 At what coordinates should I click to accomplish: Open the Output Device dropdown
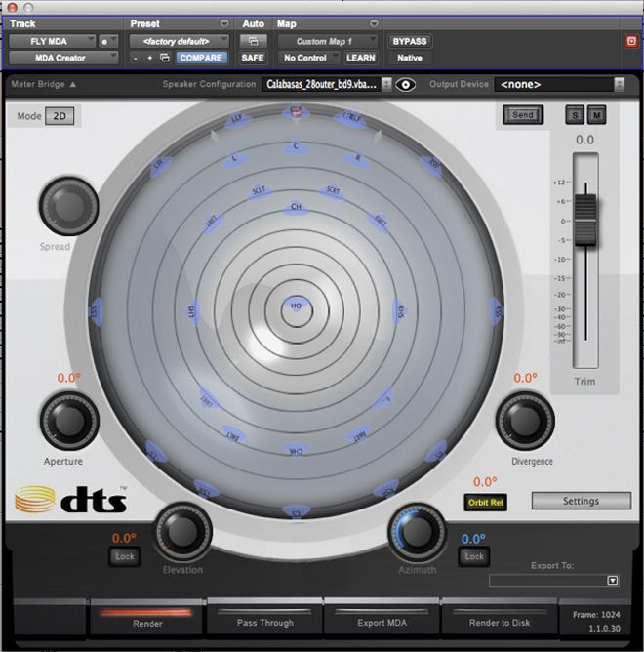coord(559,85)
